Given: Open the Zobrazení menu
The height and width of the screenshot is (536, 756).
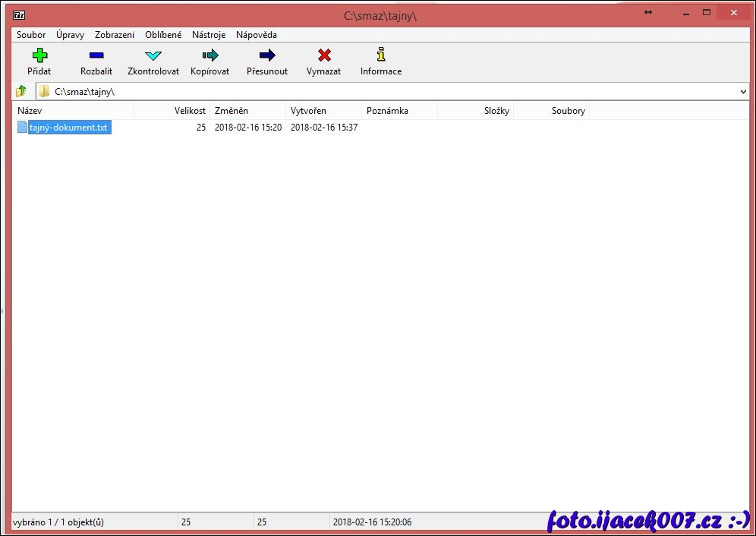Looking at the screenshot, I should pos(115,35).
